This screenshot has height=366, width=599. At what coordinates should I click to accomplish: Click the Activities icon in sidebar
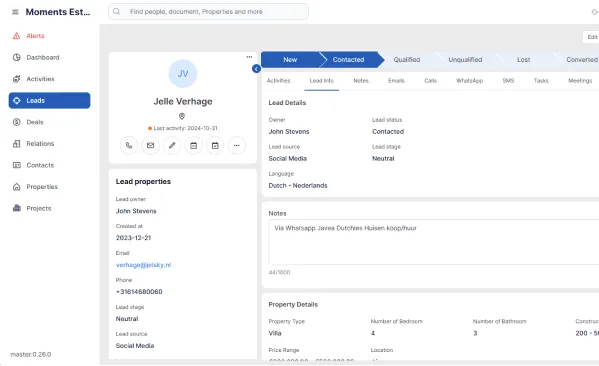tap(16, 79)
